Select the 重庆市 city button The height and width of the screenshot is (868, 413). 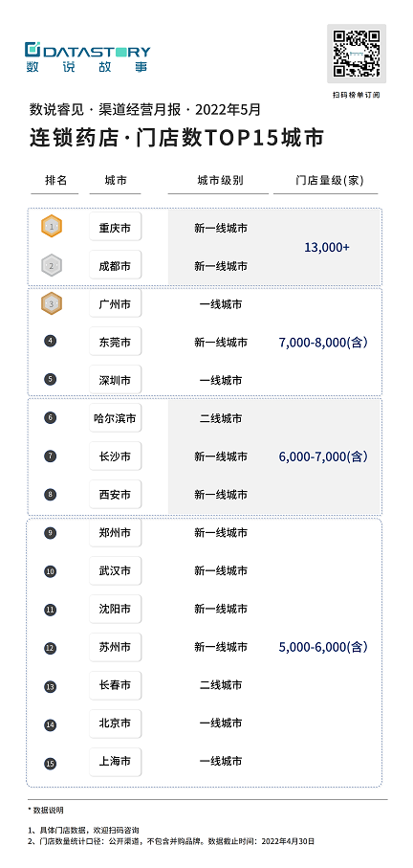[115, 227]
